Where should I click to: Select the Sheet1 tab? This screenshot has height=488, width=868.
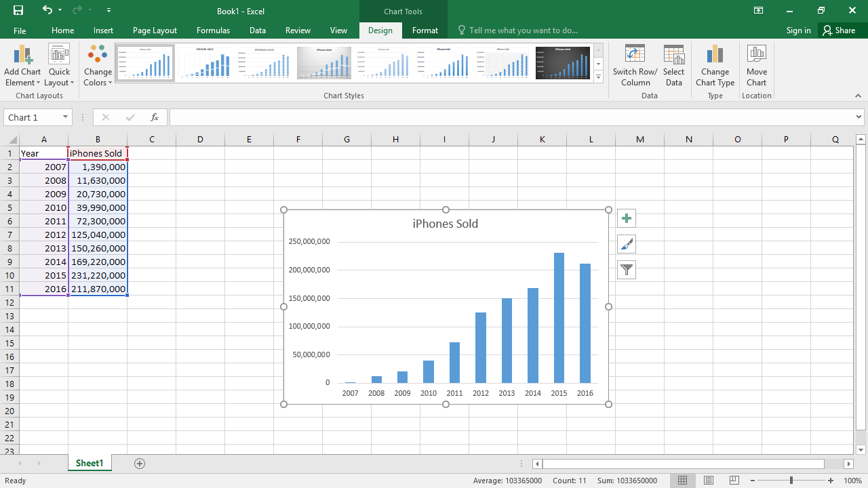point(90,463)
